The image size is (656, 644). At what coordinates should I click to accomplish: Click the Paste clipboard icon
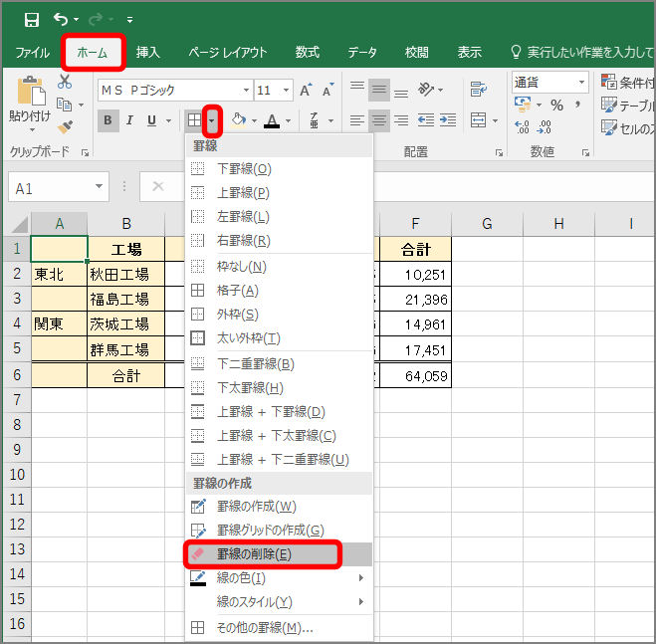(31, 91)
